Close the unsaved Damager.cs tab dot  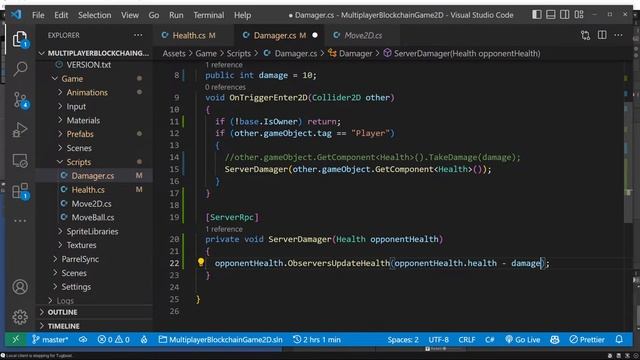(315, 36)
